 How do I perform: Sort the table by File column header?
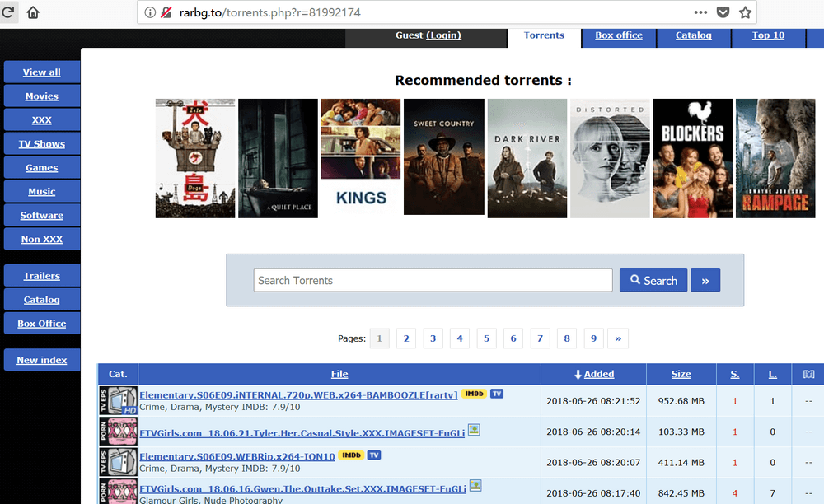click(x=339, y=374)
